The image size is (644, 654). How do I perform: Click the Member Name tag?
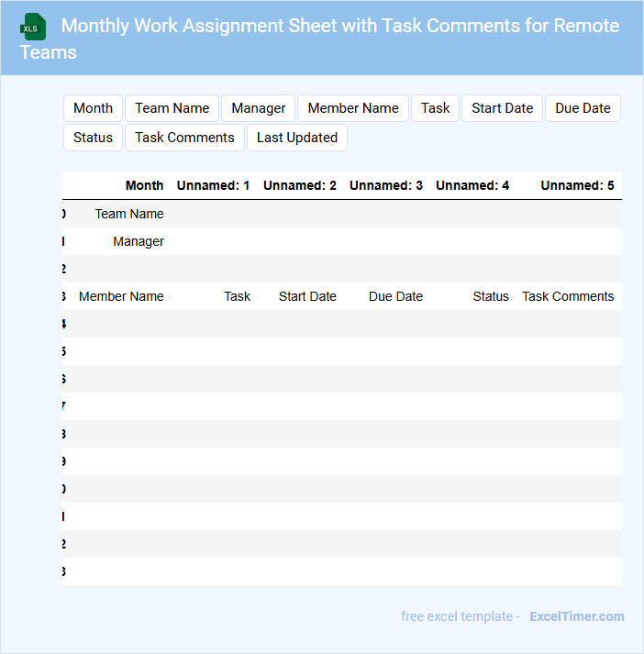[x=353, y=108]
